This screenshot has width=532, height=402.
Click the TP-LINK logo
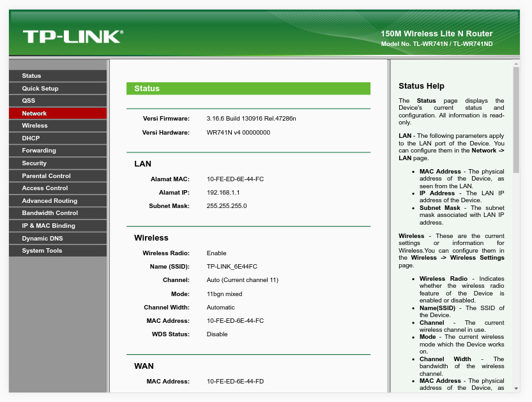coord(73,36)
